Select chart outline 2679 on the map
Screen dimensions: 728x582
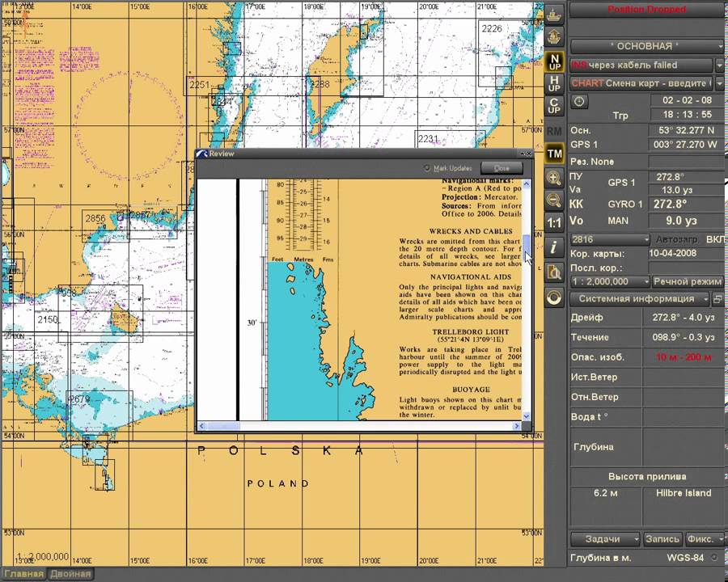[x=80, y=399]
